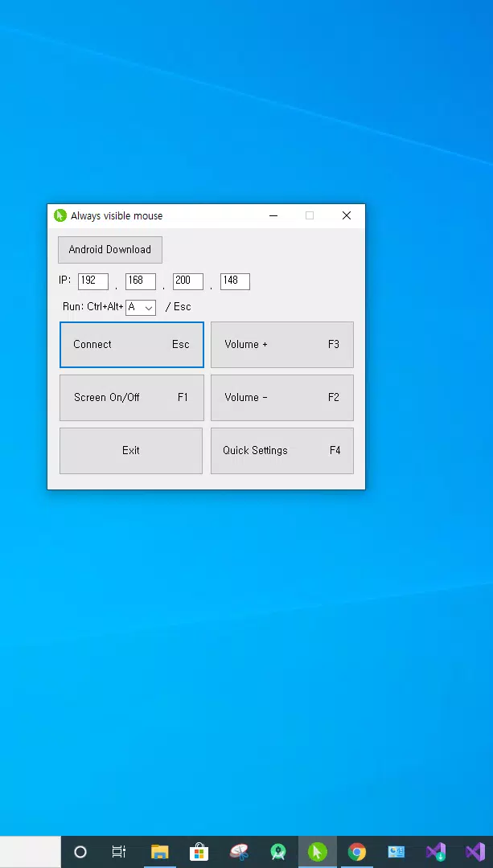
Task: Open Microsoft Store taskbar icon
Action: (x=199, y=852)
